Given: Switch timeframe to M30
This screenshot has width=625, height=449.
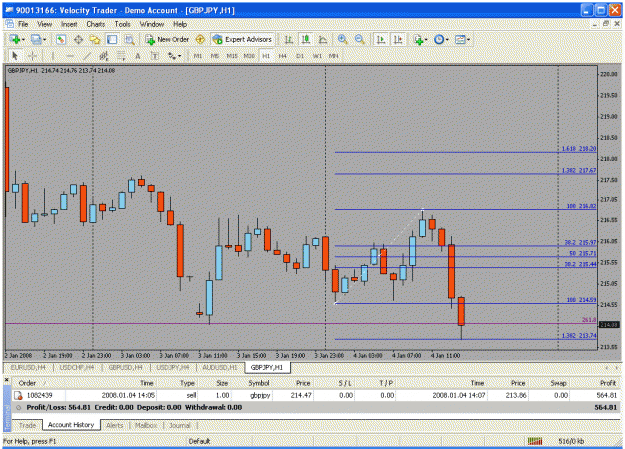Looking at the screenshot, I should [x=249, y=56].
